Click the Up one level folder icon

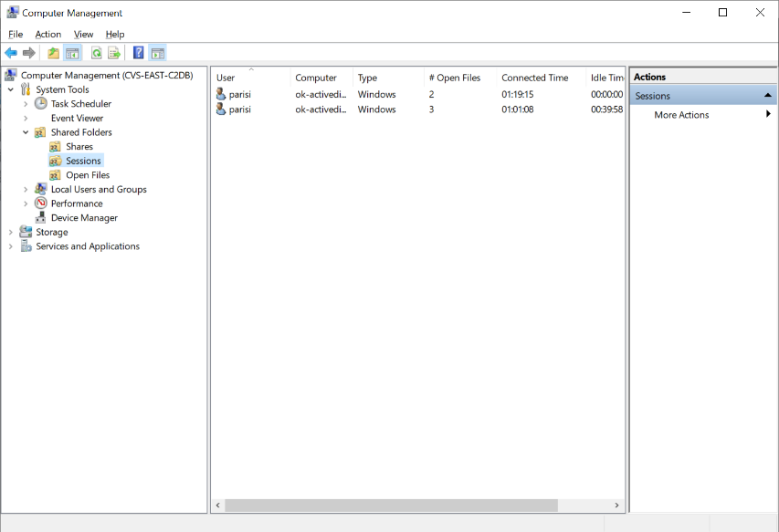coord(54,53)
